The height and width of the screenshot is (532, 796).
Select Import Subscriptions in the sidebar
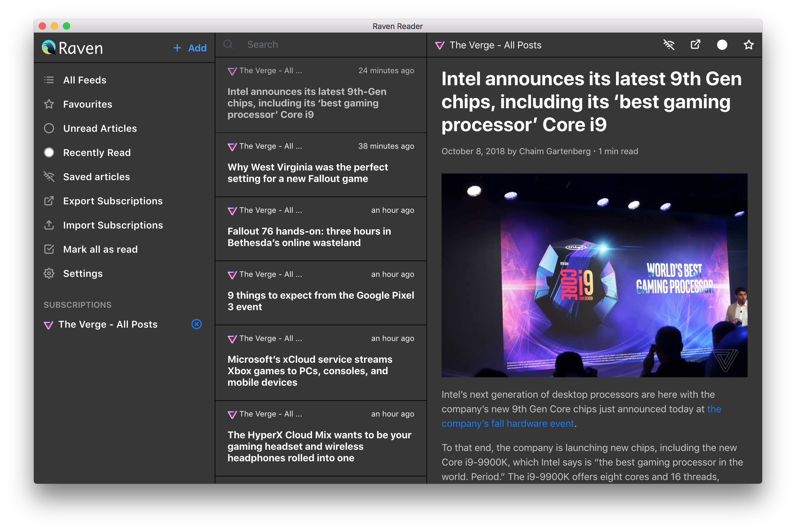tap(113, 225)
